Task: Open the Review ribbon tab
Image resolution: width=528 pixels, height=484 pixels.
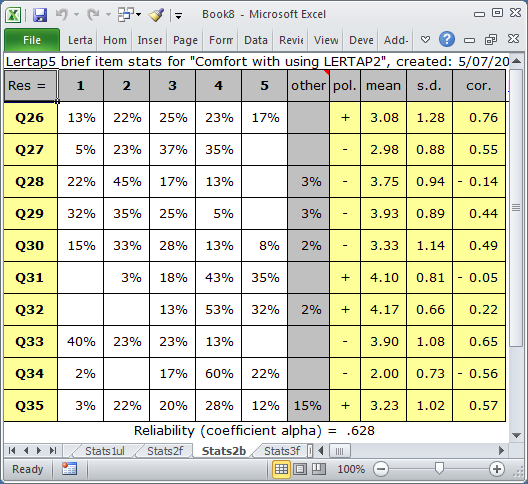Action: [x=291, y=40]
